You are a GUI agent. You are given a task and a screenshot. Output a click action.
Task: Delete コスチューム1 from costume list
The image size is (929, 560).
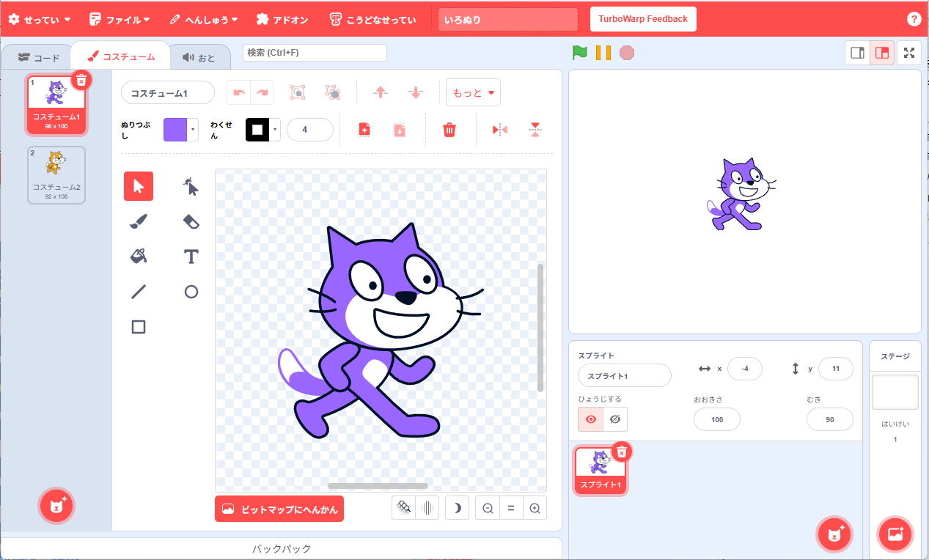[81, 80]
